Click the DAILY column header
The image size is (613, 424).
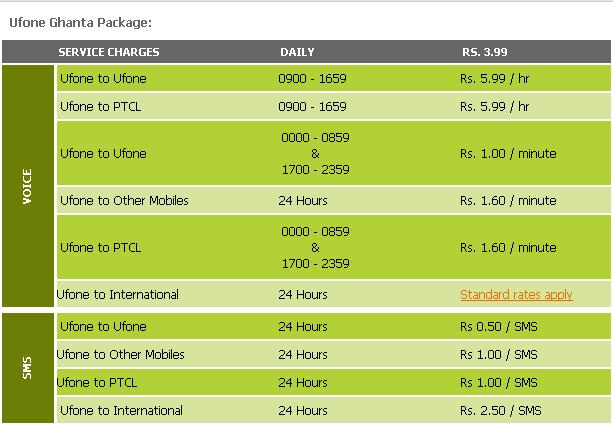point(297,52)
